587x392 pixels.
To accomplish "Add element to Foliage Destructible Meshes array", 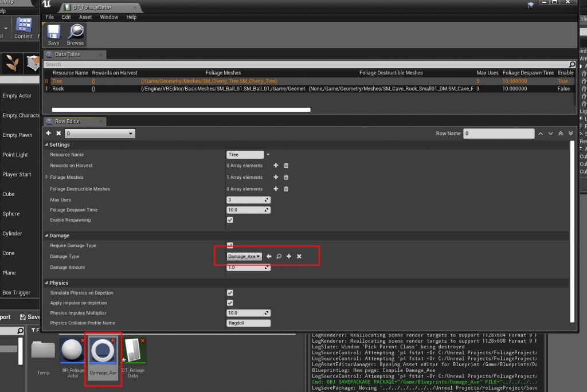I will [x=276, y=189].
